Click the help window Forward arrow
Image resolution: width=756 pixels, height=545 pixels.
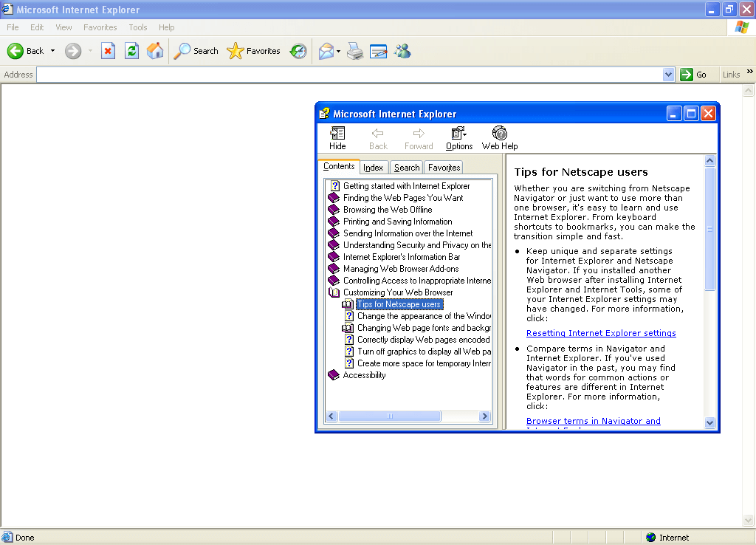coord(419,133)
